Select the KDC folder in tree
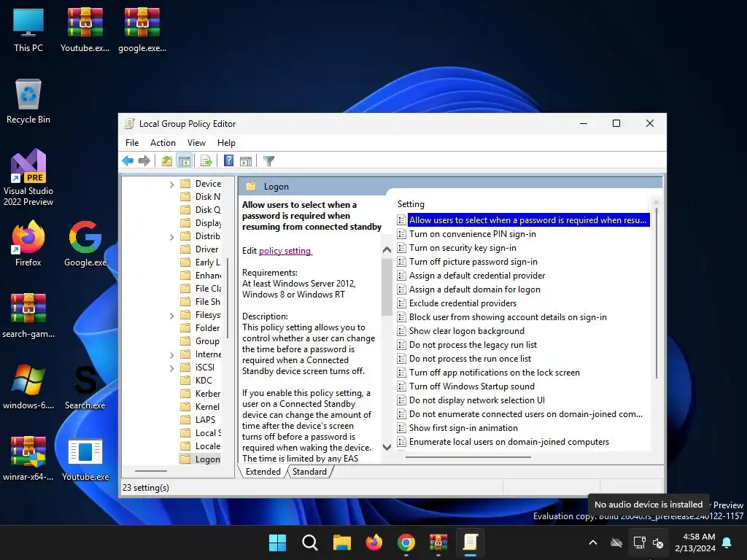Viewport: 747px width, 560px height. 196,381
